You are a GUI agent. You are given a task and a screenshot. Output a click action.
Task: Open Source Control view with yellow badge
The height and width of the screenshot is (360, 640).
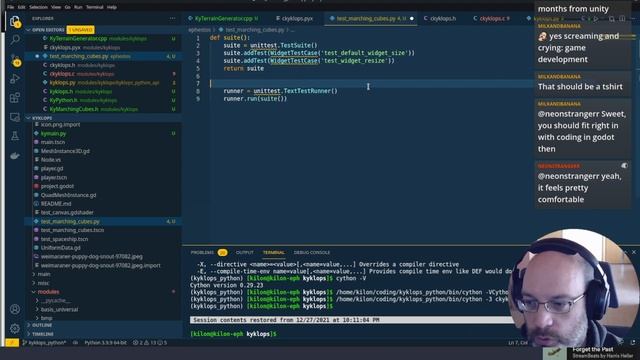15,60
